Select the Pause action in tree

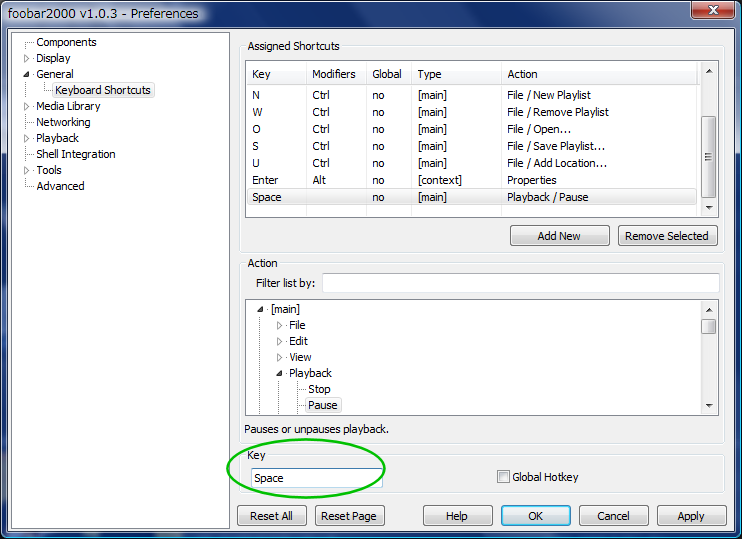[x=323, y=405]
